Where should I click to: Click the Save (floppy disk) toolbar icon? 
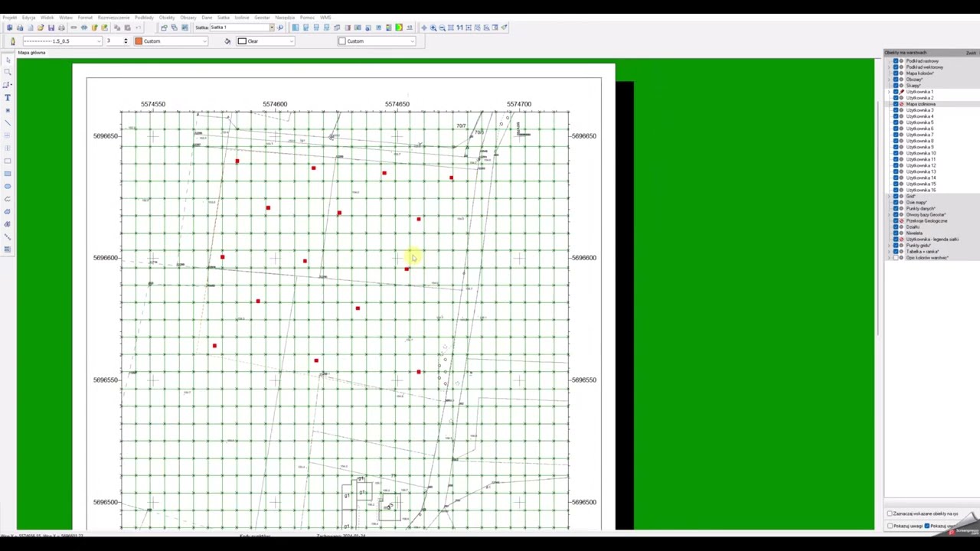[x=51, y=28]
